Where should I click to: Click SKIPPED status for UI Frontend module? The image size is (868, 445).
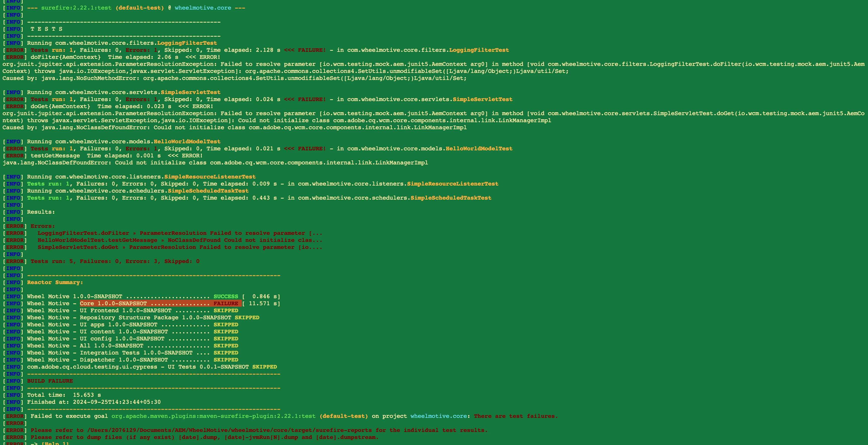[x=225, y=310]
